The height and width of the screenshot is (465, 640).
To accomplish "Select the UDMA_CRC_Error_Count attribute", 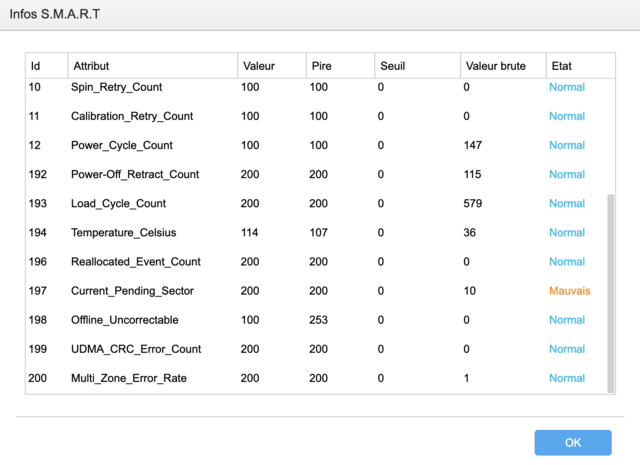I will tap(136, 349).
